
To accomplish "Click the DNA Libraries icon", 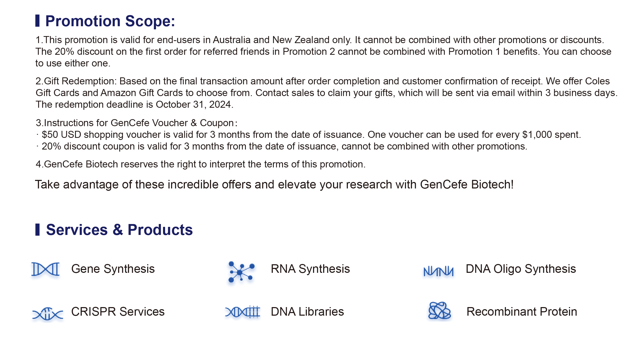I will pyautogui.click(x=242, y=312).
